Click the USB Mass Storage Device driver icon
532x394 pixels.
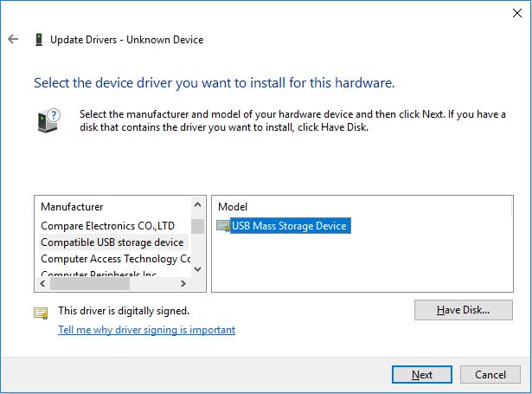pyautogui.click(x=223, y=226)
